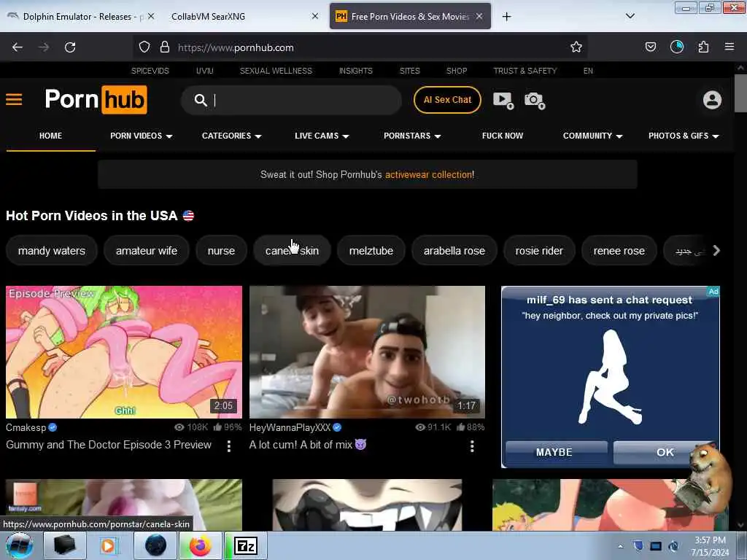Click the upload photo camera icon
The height and width of the screenshot is (560, 747).
click(x=535, y=100)
